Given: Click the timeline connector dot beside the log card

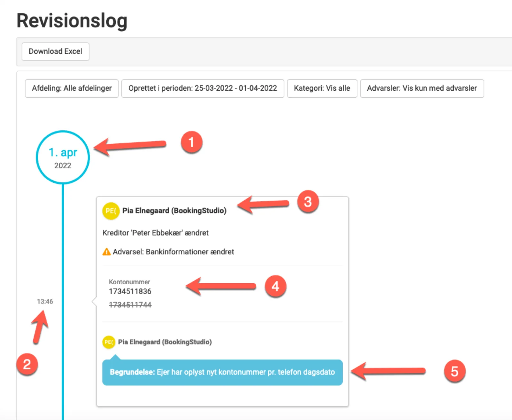Looking at the screenshot, I should 93,301.
